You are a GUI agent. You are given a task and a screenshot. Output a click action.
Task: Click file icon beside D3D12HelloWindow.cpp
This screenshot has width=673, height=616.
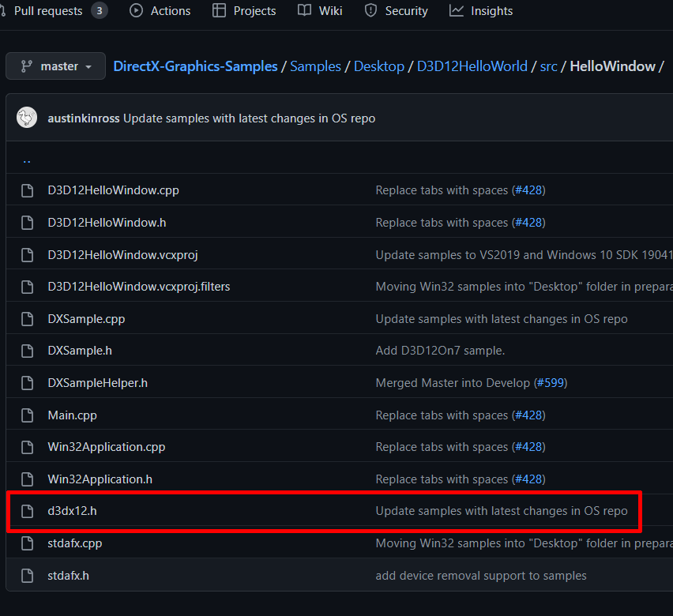(27, 190)
